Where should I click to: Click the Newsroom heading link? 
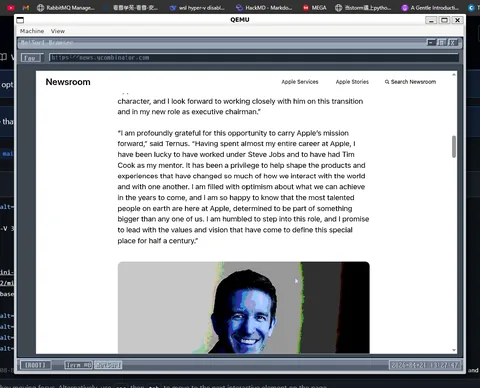click(68, 82)
